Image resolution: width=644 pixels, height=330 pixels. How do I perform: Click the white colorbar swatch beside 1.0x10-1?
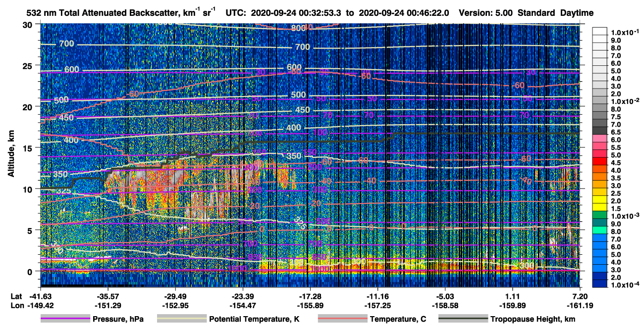(x=600, y=31)
